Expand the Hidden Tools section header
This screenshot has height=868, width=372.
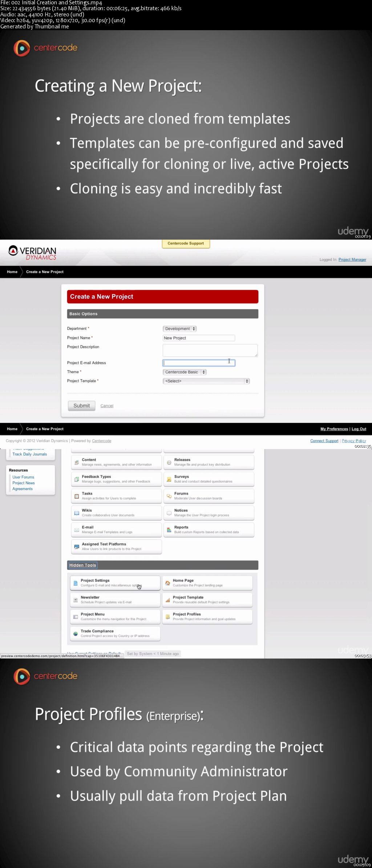(82, 565)
